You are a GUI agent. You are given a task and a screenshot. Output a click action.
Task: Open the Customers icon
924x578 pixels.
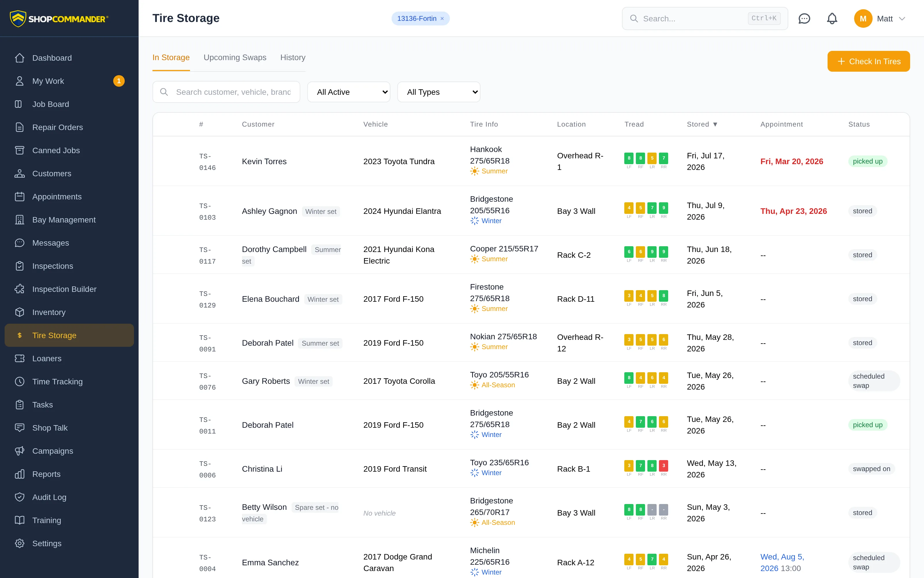tap(19, 174)
